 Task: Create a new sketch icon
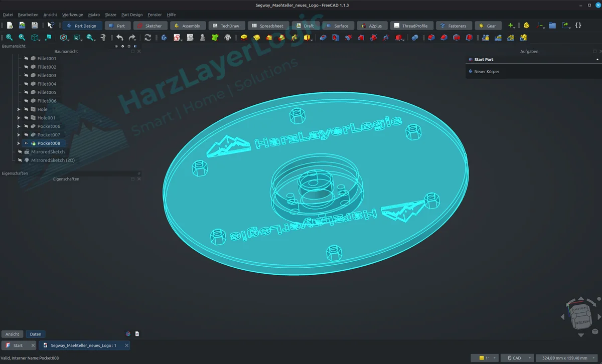pos(177,38)
